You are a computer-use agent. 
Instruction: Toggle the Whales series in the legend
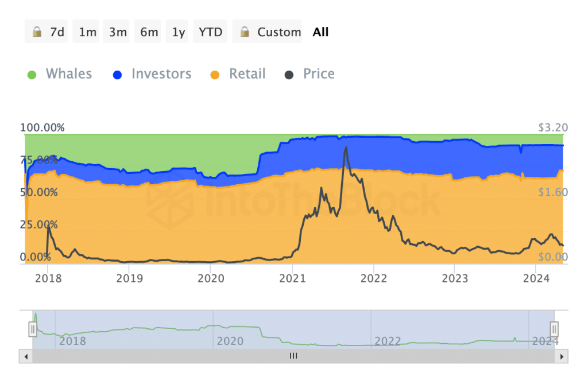click(x=60, y=74)
